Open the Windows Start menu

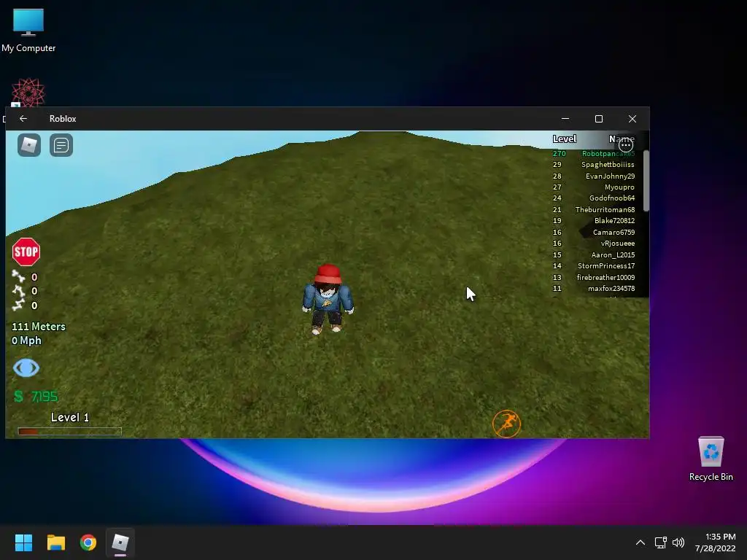pyautogui.click(x=23, y=542)
